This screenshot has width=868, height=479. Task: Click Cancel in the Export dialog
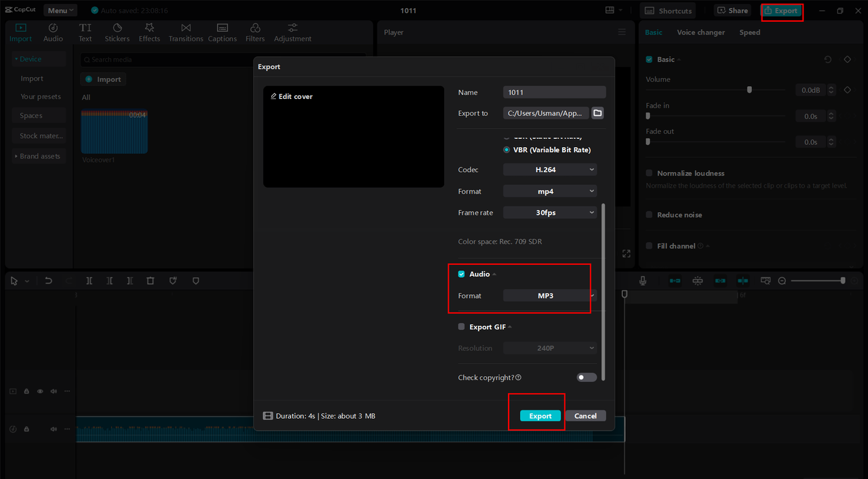[x=585, y=416]
